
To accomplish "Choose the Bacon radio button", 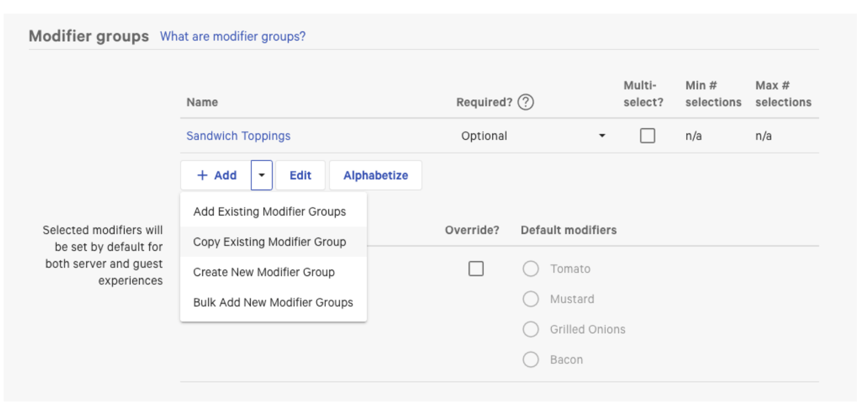I will coord(531,359).
